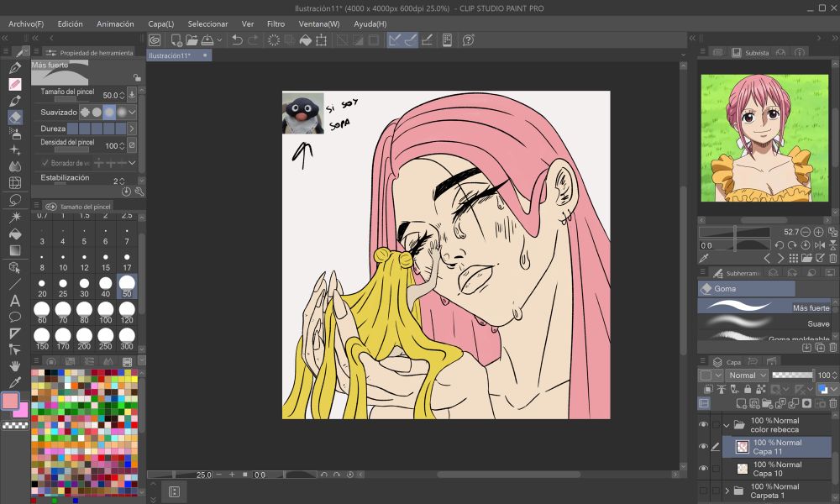Image resolution: width=840 pixels, height=504 pixels.
Task: Switch to the Ilustración11* canvas tab
Action: click(x=178, y=55)
